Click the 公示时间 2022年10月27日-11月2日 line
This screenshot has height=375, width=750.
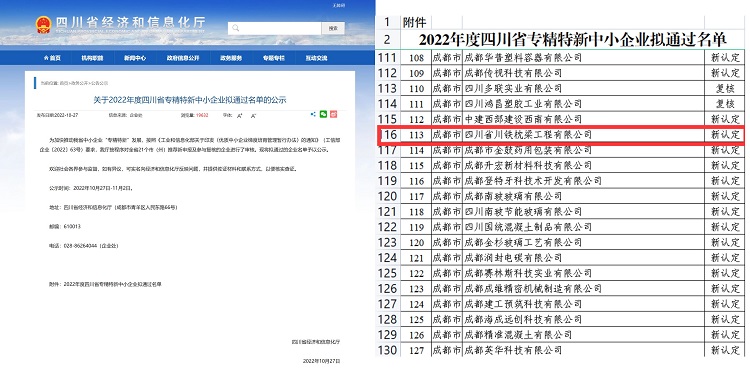[x=90, y=188]
